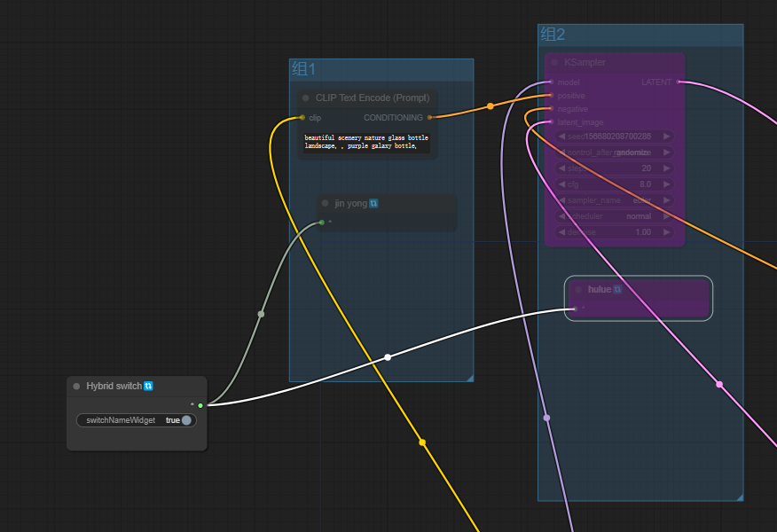Click the blue badge icon next to hulue
Image resolution: width=777 pixels, height=532 pixels.
pos(617,289)
